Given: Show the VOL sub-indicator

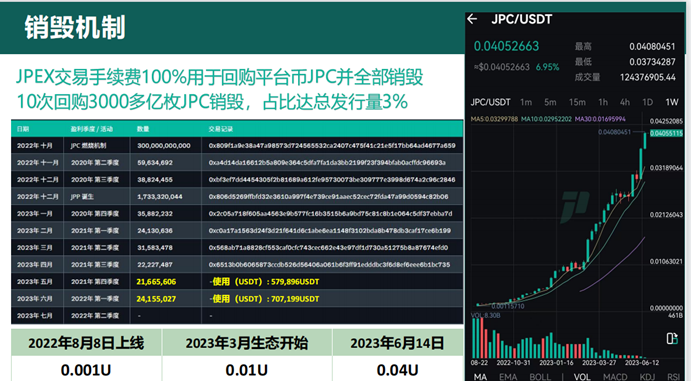Looking at the screenshot, I should click(x=582, y=377).
